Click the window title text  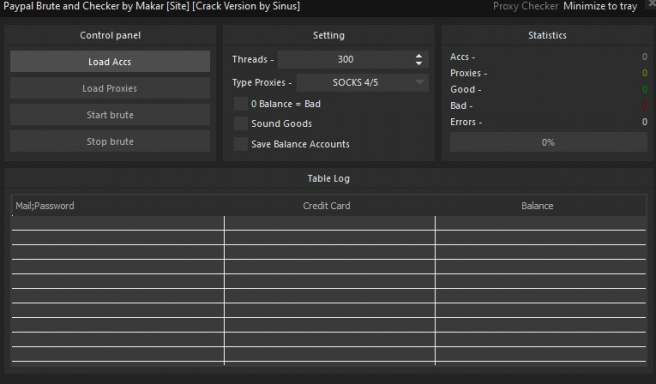(151, 6)
